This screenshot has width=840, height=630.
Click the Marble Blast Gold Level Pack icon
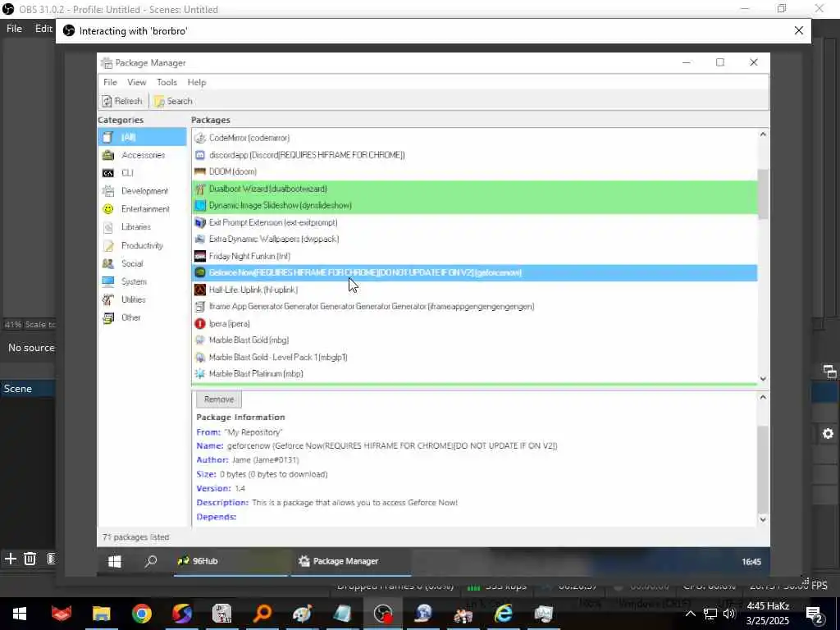(200, 358)
